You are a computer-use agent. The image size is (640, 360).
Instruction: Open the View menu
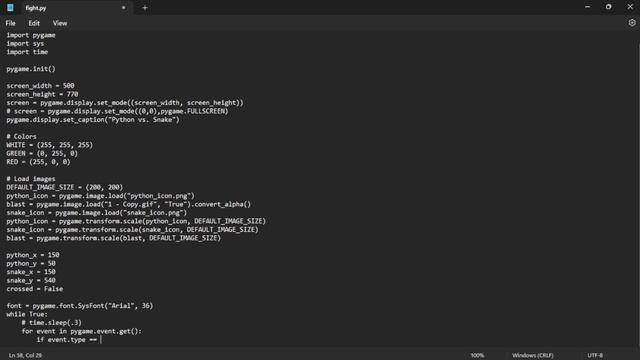click(60, 23)
